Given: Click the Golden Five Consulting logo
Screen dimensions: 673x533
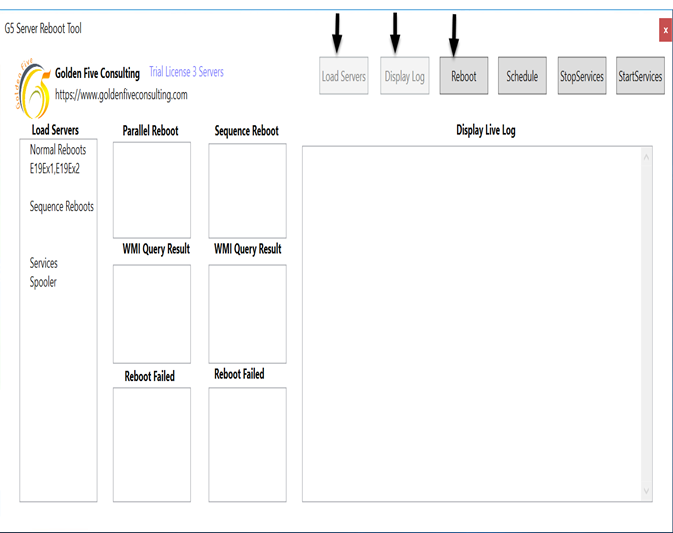Looking at the screenshot, I should pyautogui.click(x=33, y=88).
